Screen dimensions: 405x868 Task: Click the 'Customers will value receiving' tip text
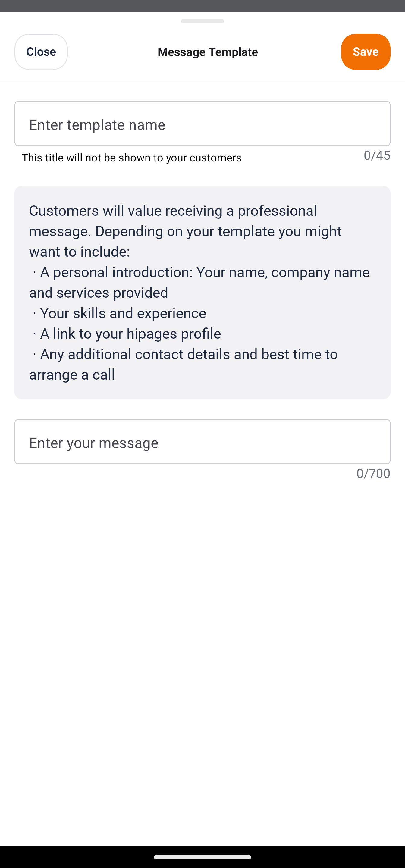(173, 211)
